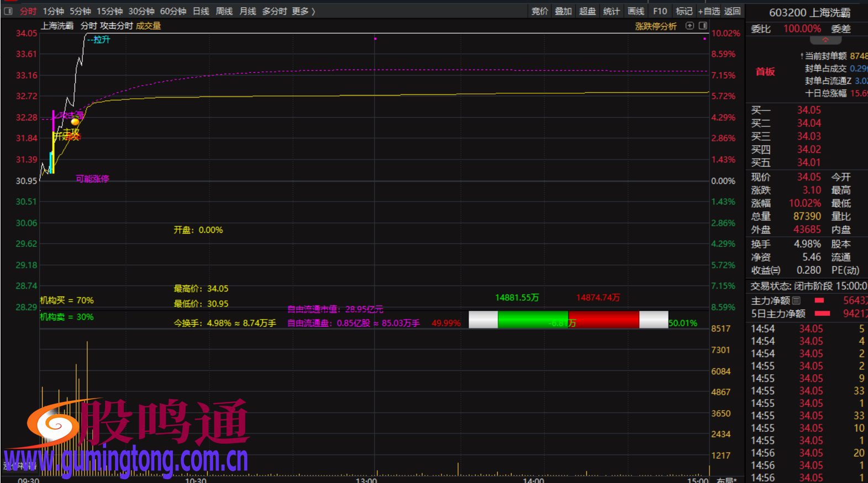Viewport: 868px width, 483px height.
Task: Add stock via +自选 button
Action: [709, 11]
